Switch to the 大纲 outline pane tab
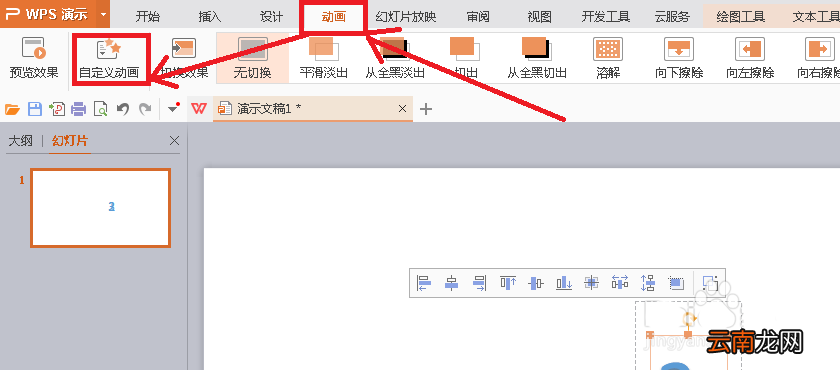 pyautogui.click(x=20, y=141)
